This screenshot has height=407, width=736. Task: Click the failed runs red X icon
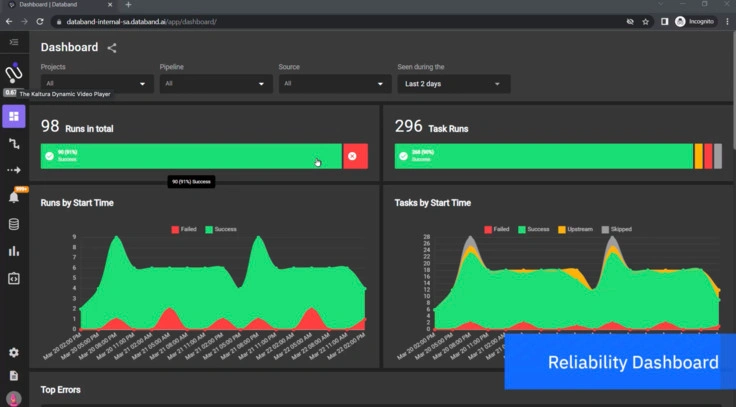355,156
